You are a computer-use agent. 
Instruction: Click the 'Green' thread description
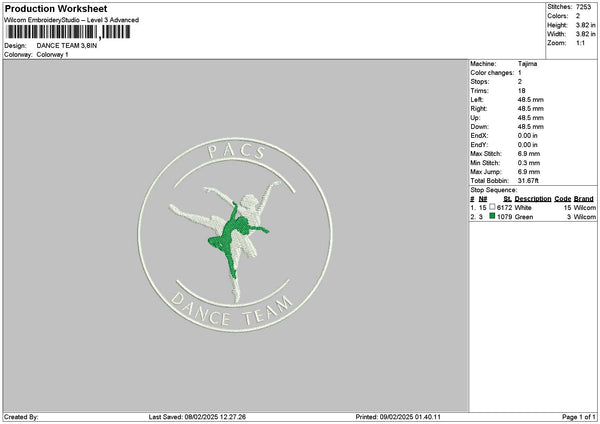click(x=524, y=217)
